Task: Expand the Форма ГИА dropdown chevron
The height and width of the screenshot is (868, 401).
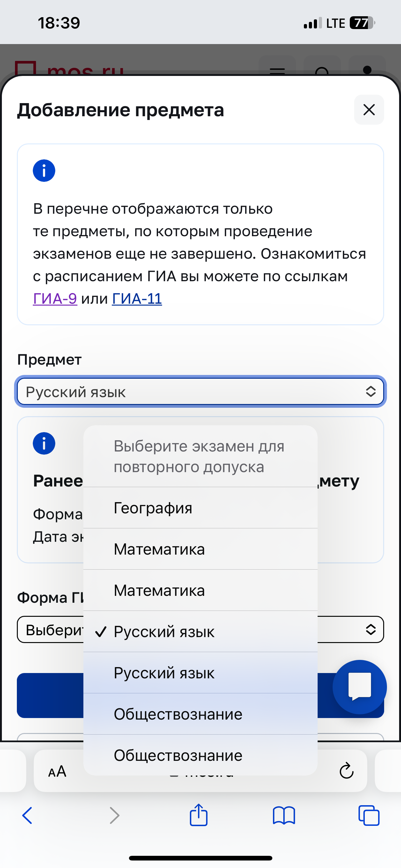Action: click(370, 629)
